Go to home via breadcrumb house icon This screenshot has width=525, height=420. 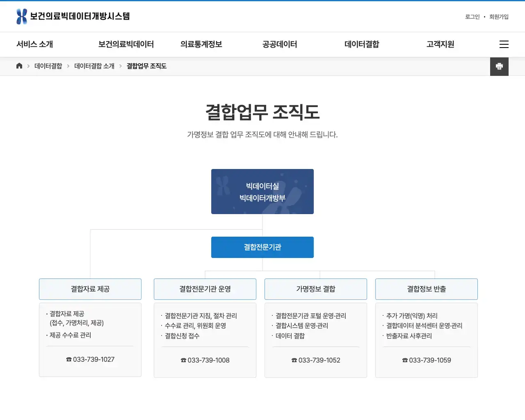click(19, 66)
